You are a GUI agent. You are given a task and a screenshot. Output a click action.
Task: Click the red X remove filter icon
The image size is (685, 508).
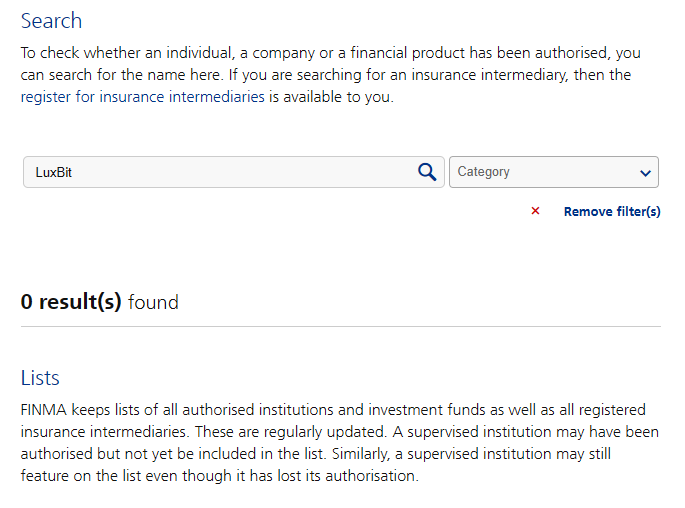(x=535, y=211)
